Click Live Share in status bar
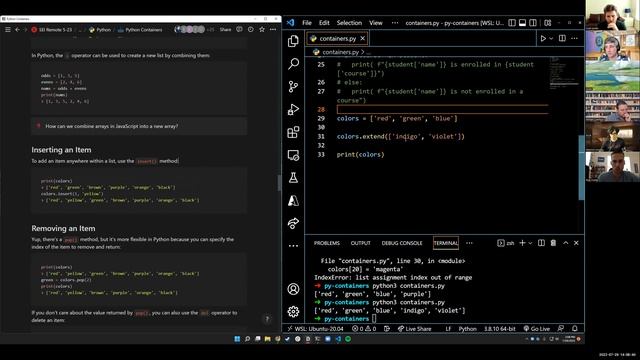 (x=414, y=329)
